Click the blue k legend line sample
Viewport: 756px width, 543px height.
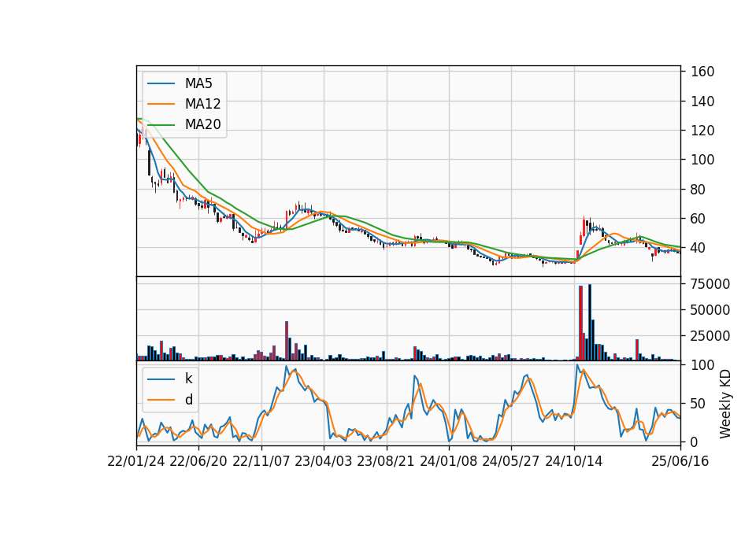tap(161, 379)
